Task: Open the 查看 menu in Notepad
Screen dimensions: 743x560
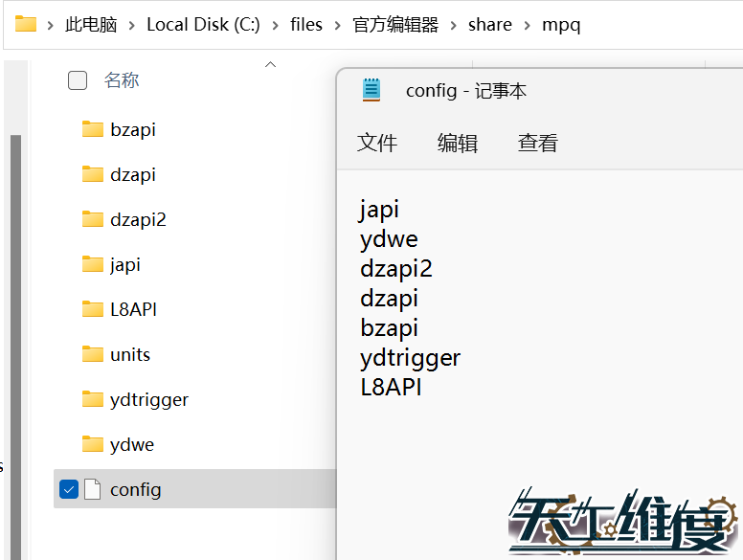Action: pyautogui.click(x=538, y=143)
